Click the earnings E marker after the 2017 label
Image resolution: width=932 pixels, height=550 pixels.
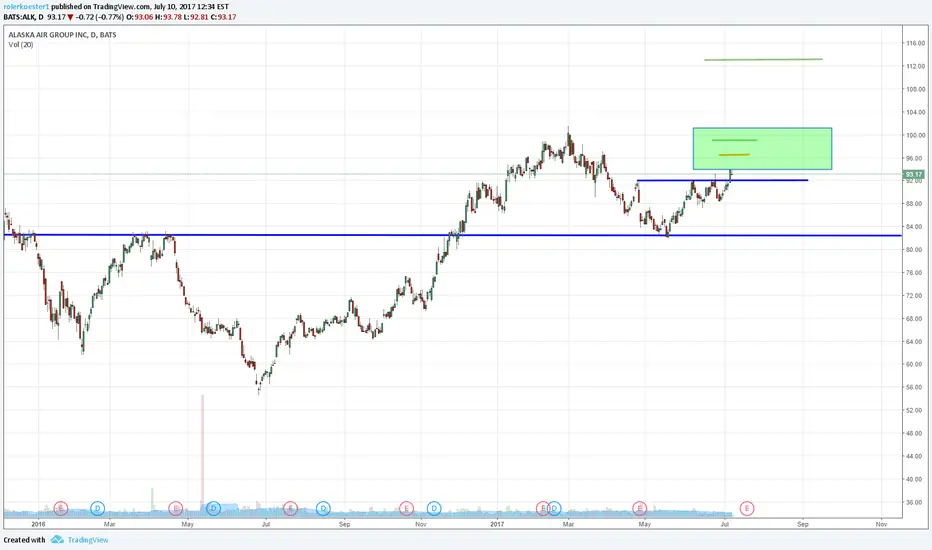(x=542, y=508)
